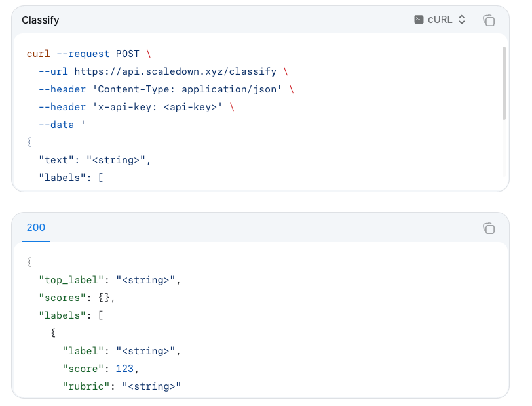Image resolution: width=532 pixels, height=406 pixels.
Task: Select the 200 response tab
Action: click(x=36, y=228)
